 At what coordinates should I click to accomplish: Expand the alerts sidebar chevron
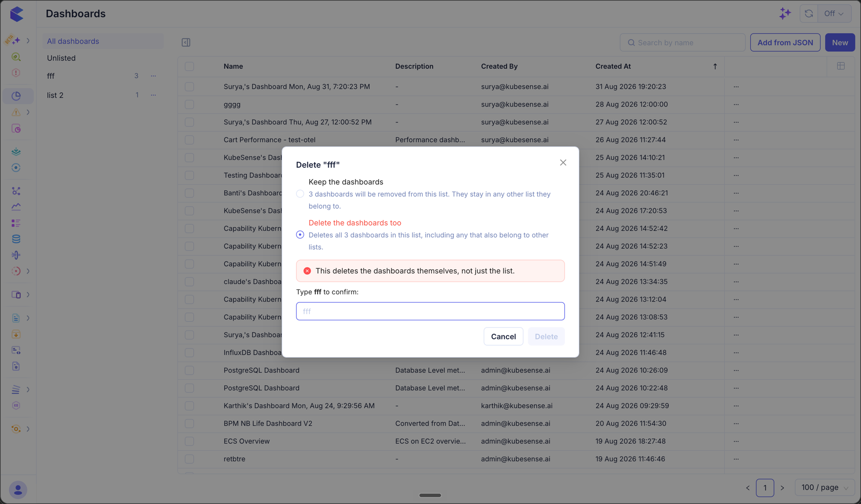pos(28,112)
